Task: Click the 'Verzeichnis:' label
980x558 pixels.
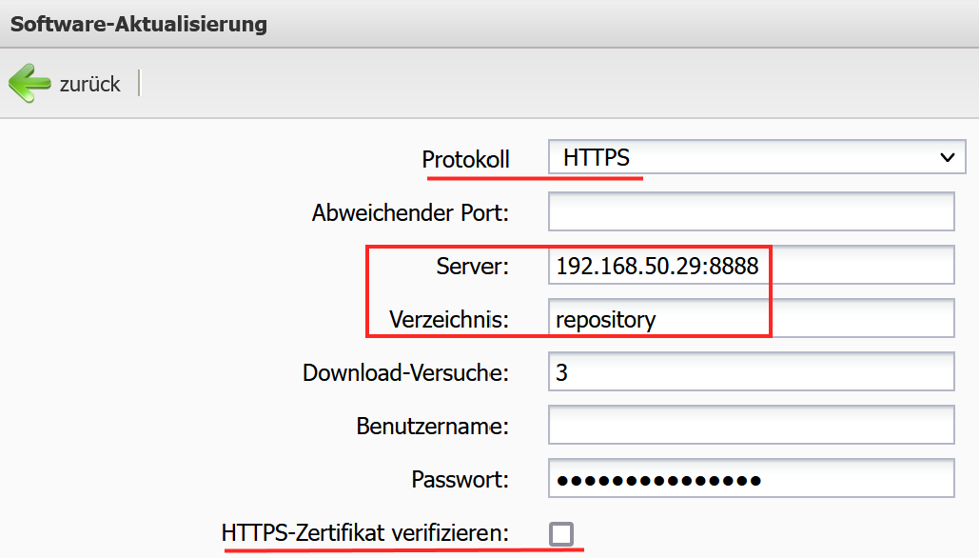Action: click(449, 320)
